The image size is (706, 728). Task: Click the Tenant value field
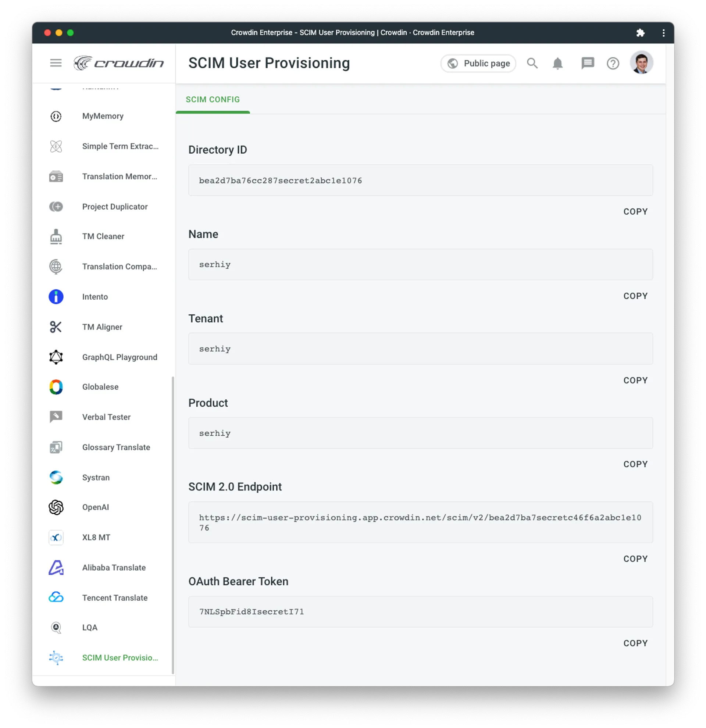tap(420, 349)
